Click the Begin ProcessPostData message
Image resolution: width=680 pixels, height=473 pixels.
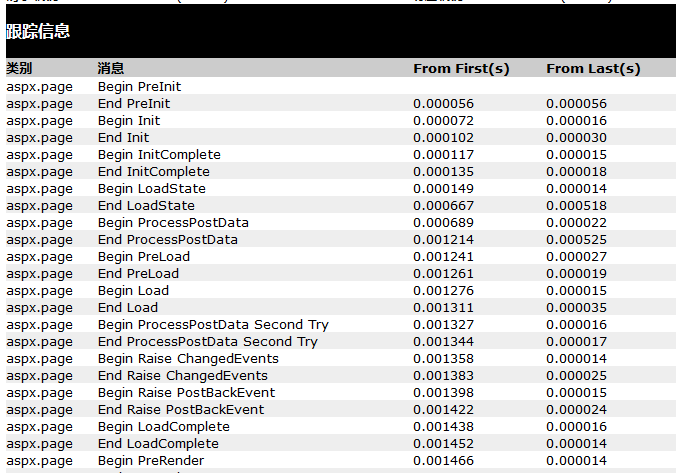173,222
